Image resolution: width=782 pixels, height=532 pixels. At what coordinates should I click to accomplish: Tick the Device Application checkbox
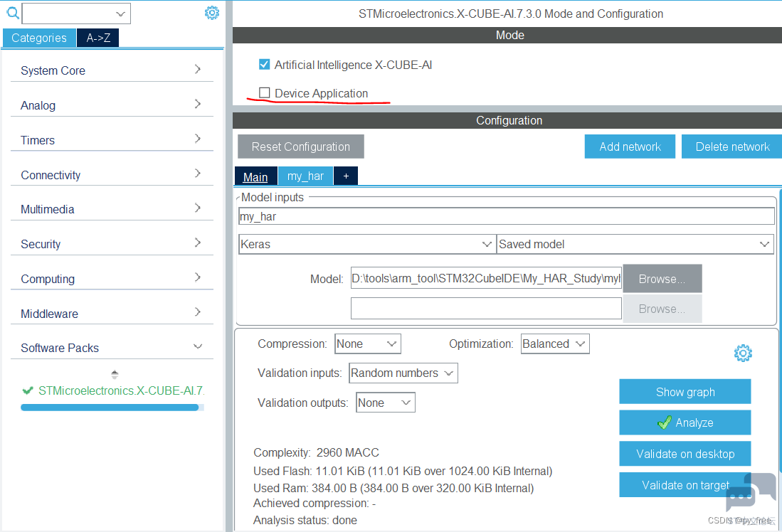[x=264, y=92]
